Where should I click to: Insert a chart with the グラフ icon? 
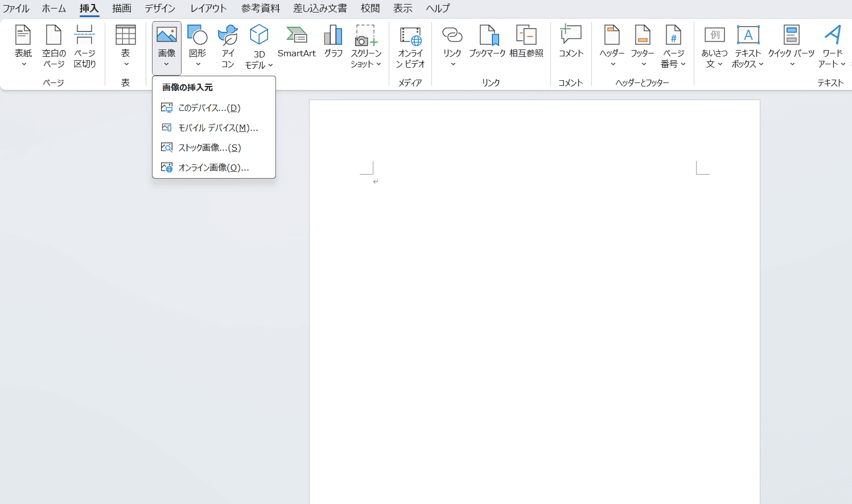click(333, 36)
